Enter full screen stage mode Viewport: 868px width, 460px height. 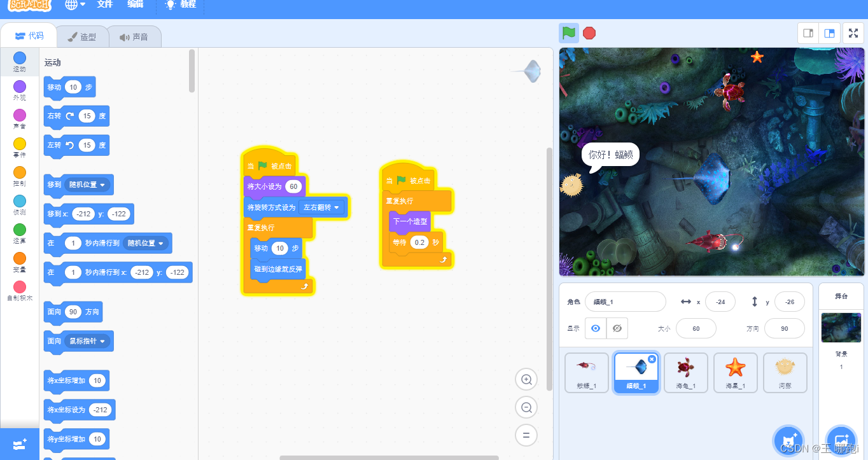point(853,33)
